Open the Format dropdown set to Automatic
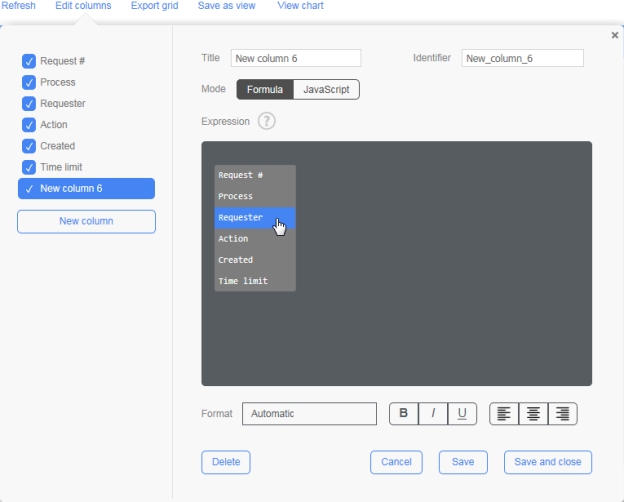Image resolution: width=624 pixels, height=502 pixels. coord(309,413)
